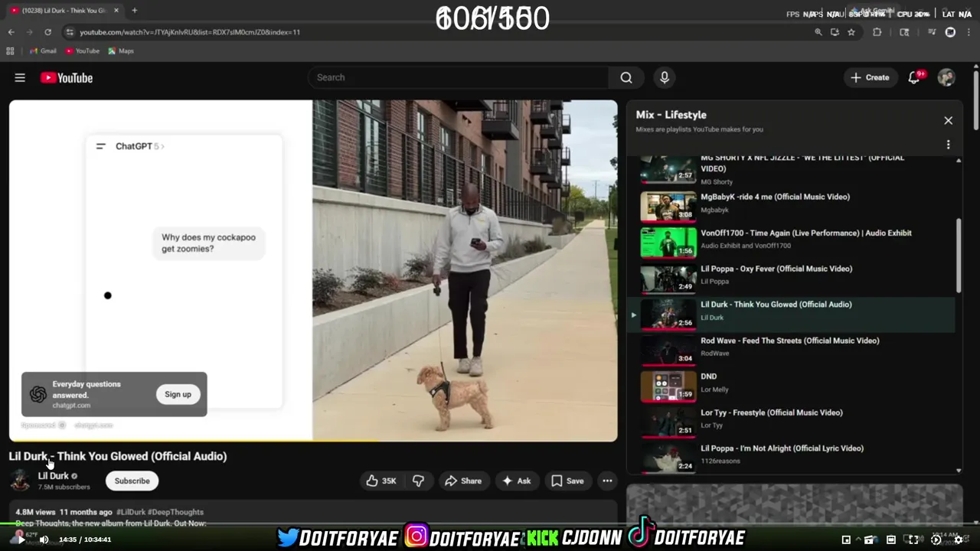
Task: Close the Mix - Lifestyle playlist panel
Action: [948, 120]
